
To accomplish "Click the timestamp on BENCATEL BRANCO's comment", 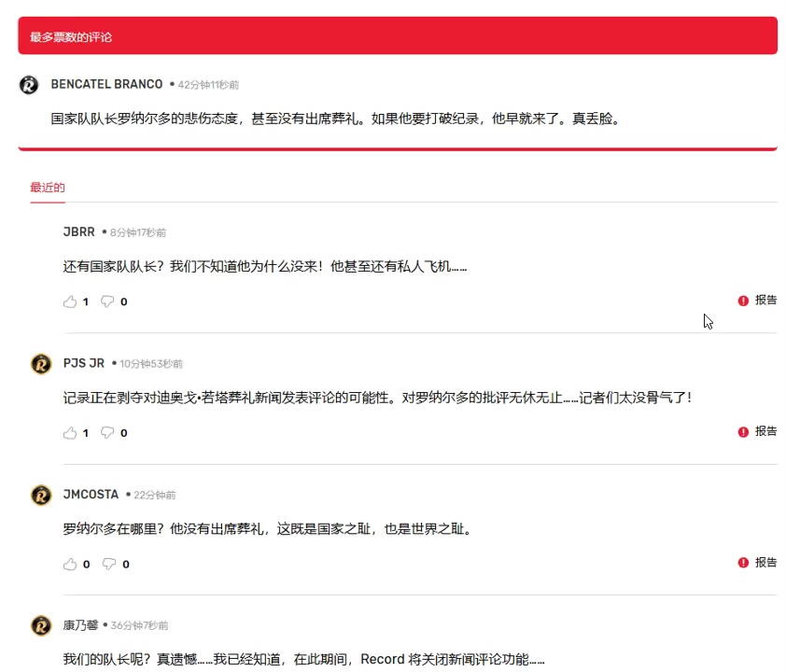I will click(205, 84).
